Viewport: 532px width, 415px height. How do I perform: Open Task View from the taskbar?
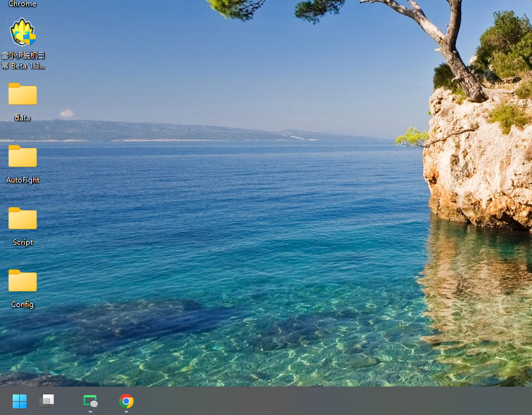(47, 401)
